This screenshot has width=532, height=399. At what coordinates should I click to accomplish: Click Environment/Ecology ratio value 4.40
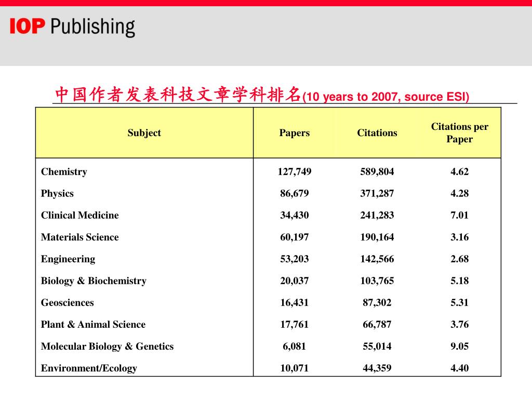[x=459, y=368]
